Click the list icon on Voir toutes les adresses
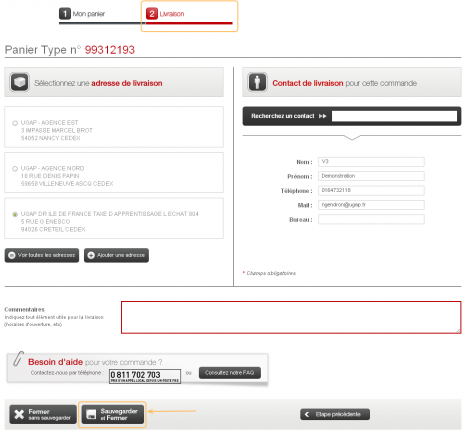Image resolution: width=464 pixels, height=430 pixels. click(12, 255)
